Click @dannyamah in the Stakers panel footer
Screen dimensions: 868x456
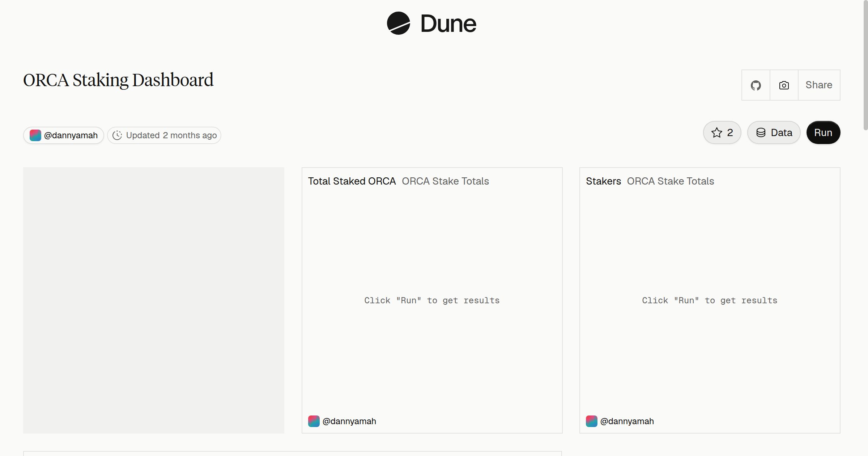[627, 421]
